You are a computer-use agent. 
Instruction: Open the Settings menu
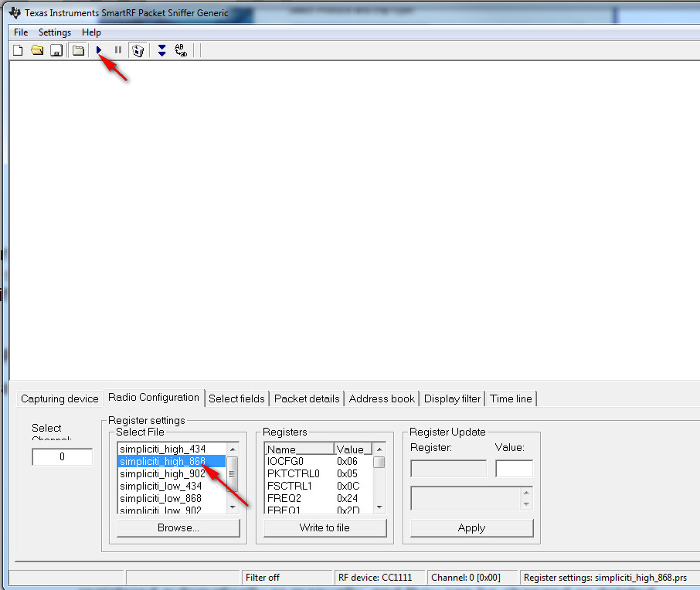pos(54,32)
